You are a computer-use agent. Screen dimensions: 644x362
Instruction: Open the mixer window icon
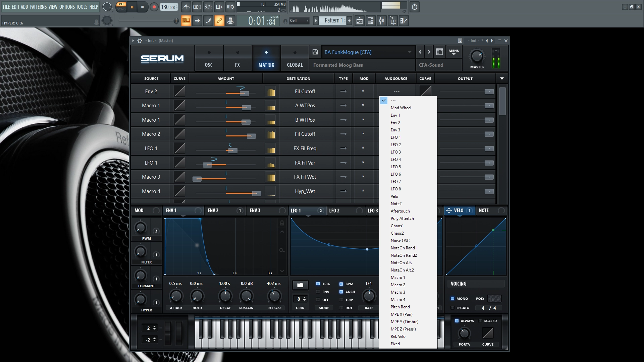click(382, 21)
